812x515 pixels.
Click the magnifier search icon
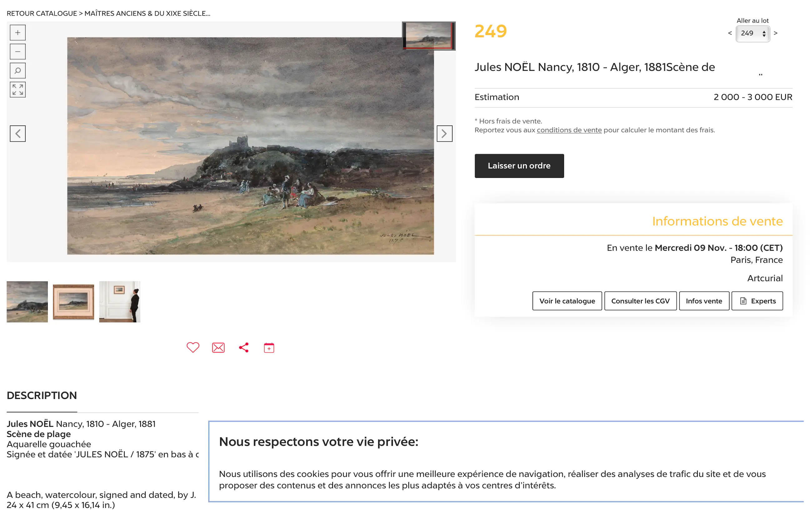(17, 71)
